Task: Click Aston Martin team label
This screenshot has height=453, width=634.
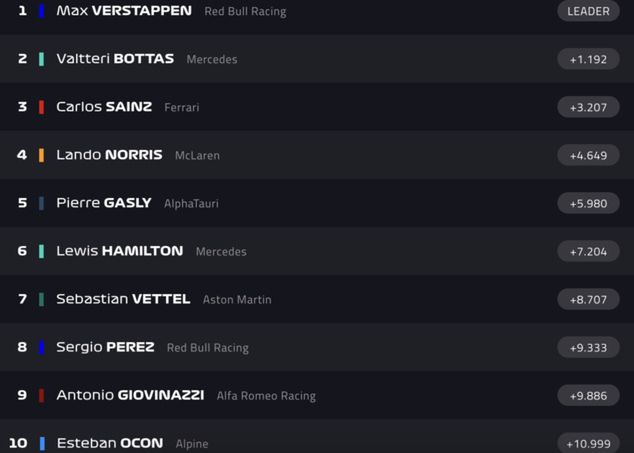Action: 237,300
